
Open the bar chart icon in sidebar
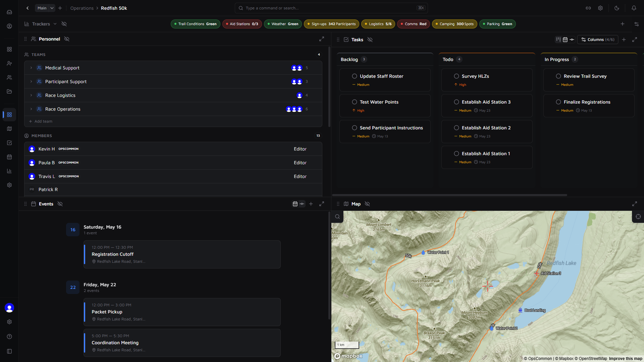(9, 171)
